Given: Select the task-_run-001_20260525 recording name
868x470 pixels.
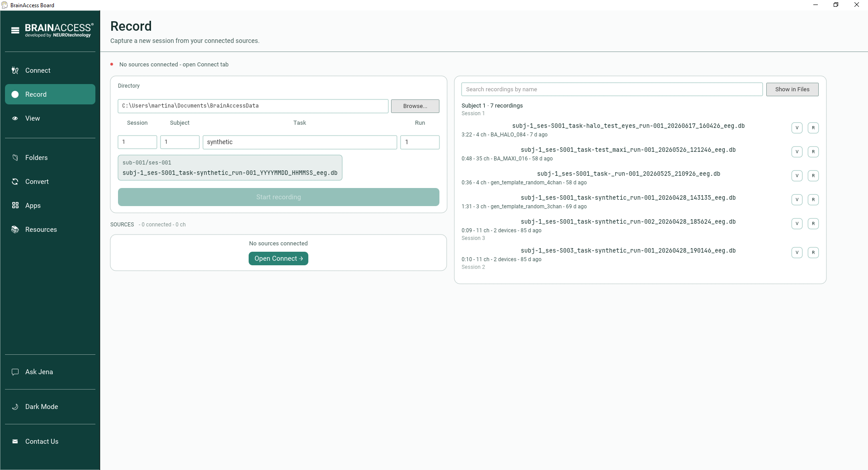Looking at the screenshot, I should click(628, 174).
